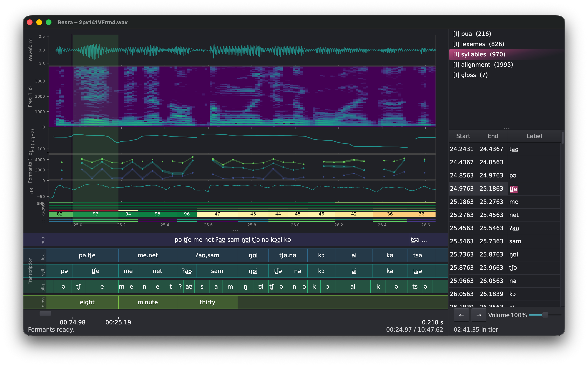Click inside the spectrogram panel

point(242,96)
